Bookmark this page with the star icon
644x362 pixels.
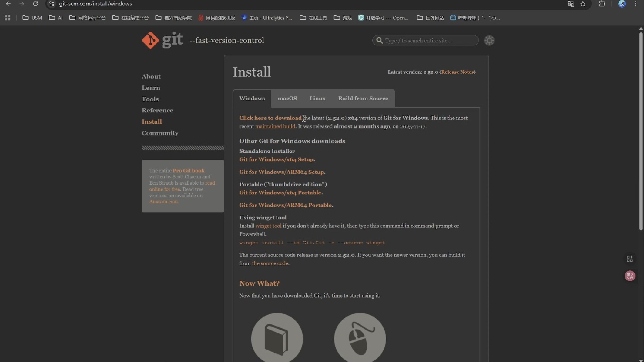click(x=583, y=4)
